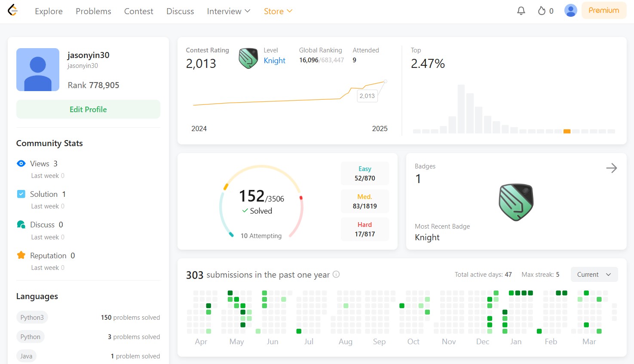Open the Current year dropdown
Viewport: 634px width, 364px height.
(x=594, y=275)
